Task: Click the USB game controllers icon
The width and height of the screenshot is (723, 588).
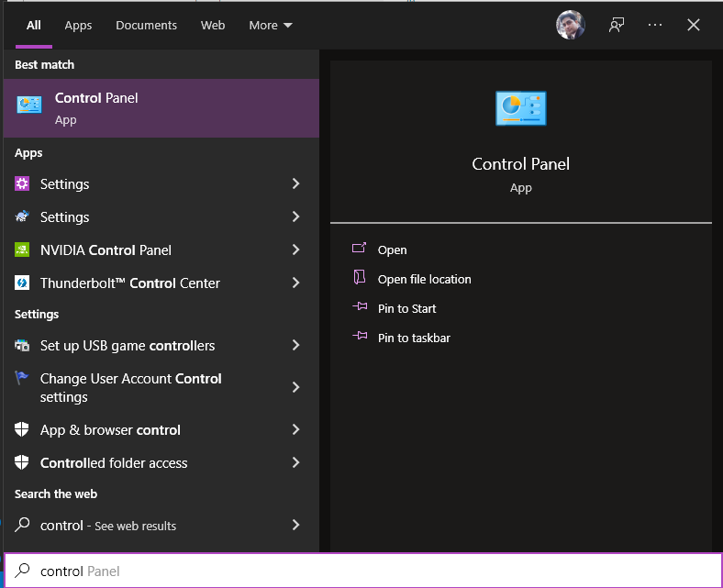Action: click(23, 346)
